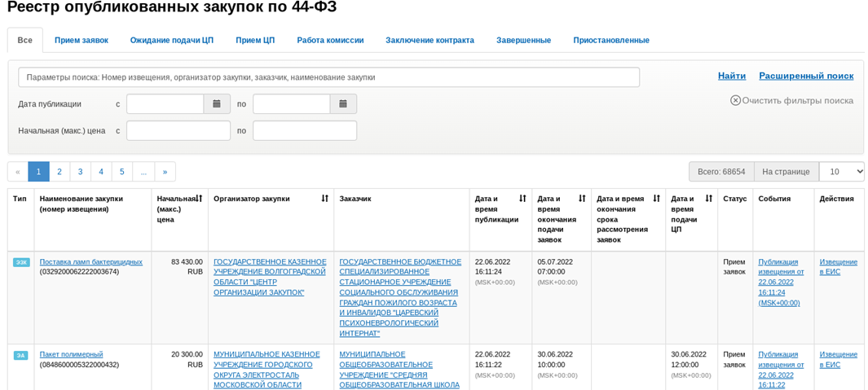Switch to the 'Все' tab
Viewport: 868px width, 390px height.
[25, 40]
